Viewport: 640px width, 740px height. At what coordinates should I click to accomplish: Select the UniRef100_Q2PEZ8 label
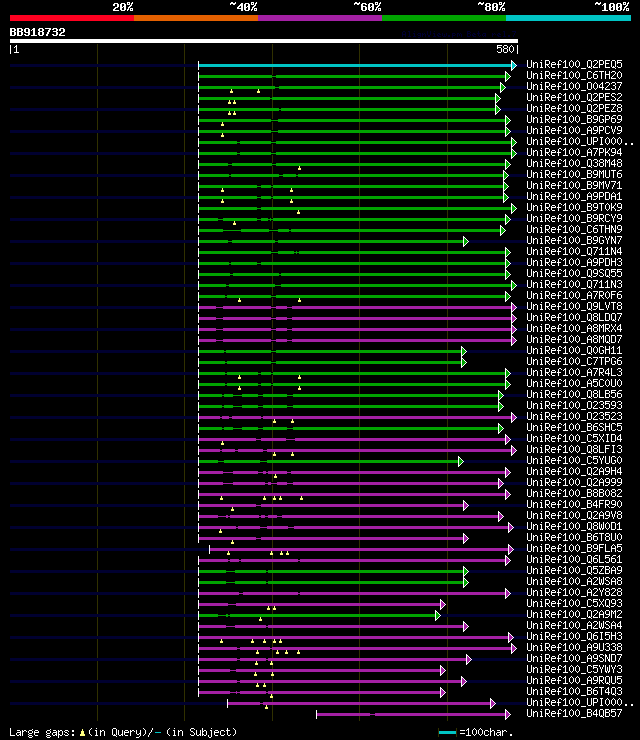click(574, 108)
